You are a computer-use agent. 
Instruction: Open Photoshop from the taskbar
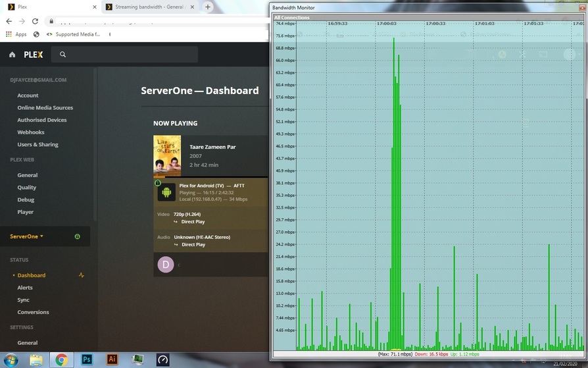point(87,359)
